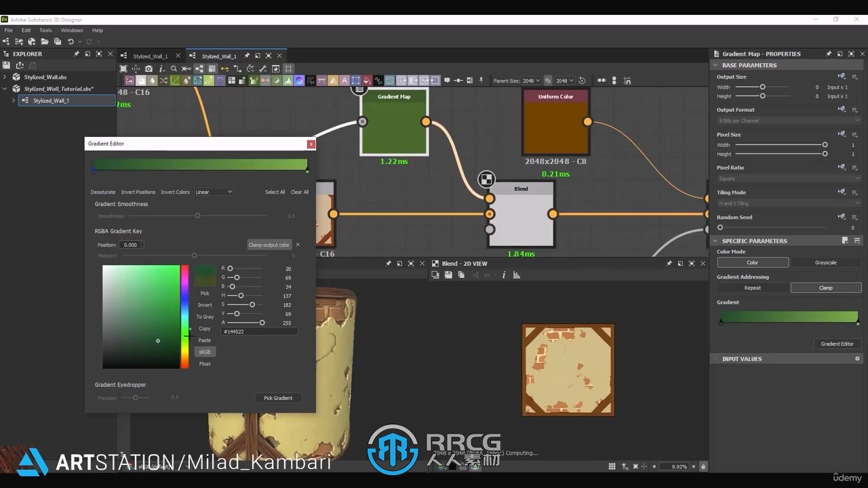
Task: Collapse the Specific Parameters section
Action: click(x=715, y=241)
